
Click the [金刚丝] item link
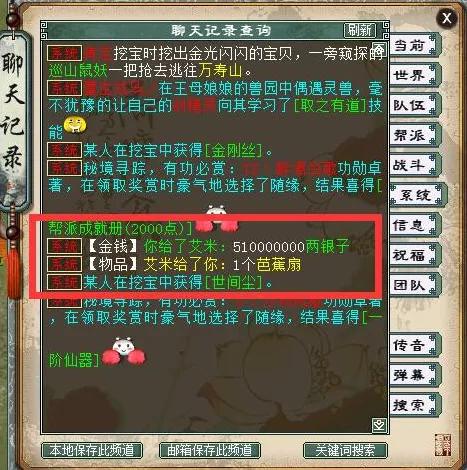coord(233,151)
